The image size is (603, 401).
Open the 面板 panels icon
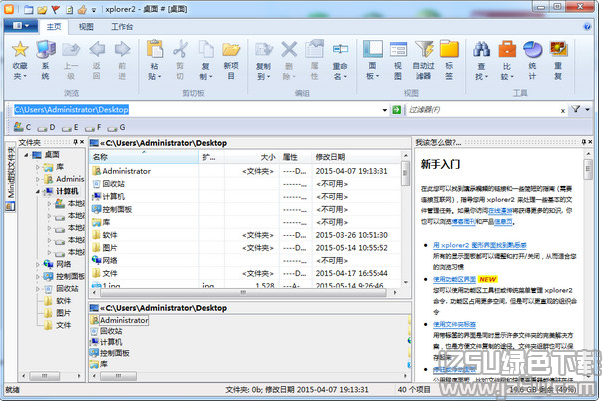372,49
